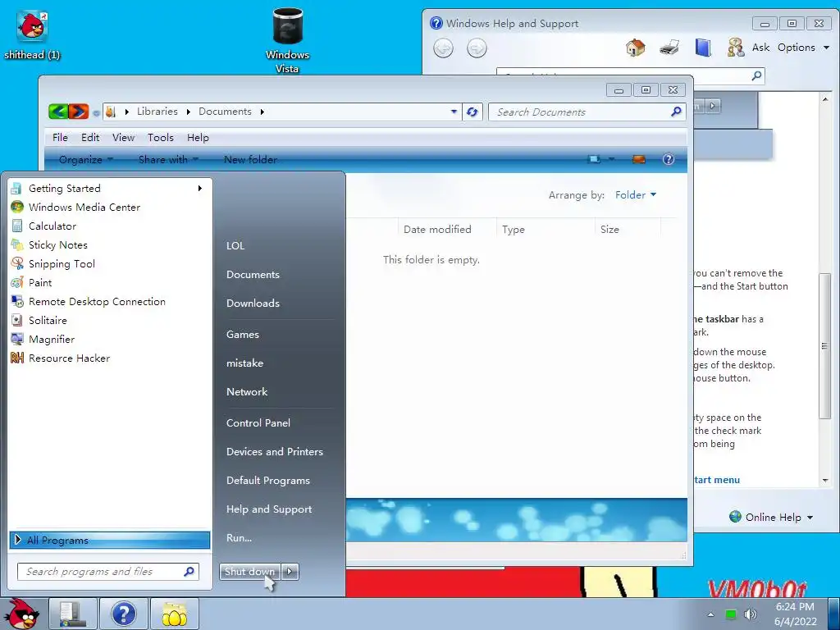Expand Getting Started submenu arrow

(200, 188)
